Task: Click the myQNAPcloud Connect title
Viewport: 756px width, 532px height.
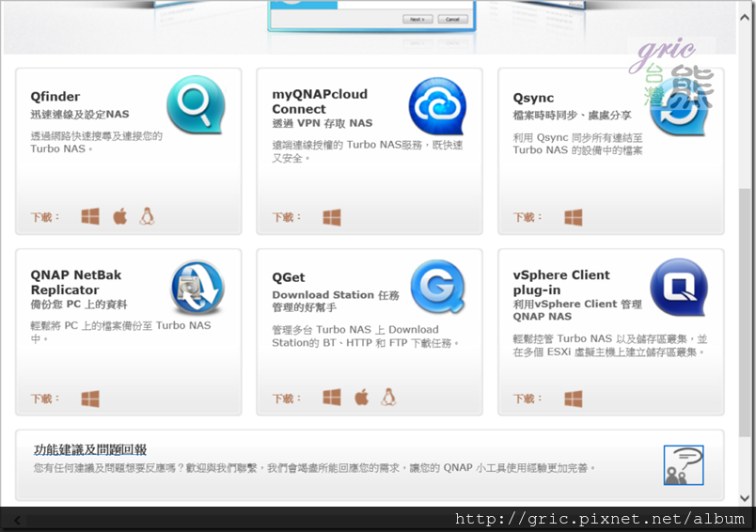Action: coord(320,102)
